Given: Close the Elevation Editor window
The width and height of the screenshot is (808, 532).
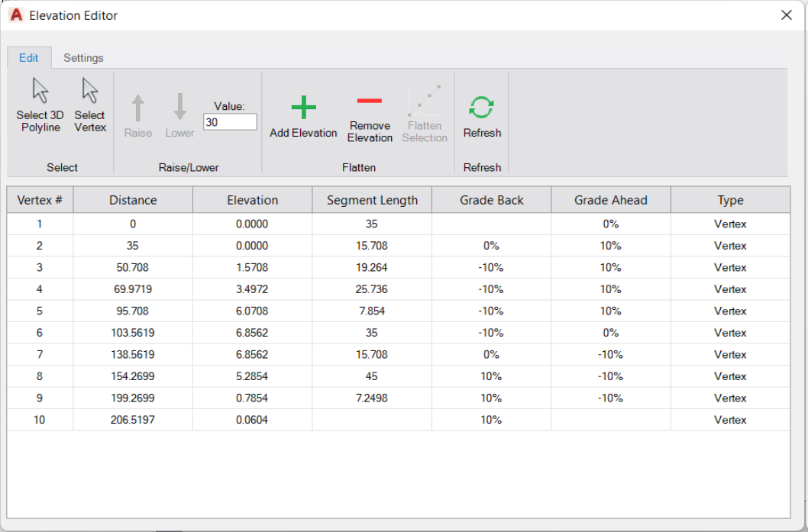Looking at the screenshot, I should 787,15.
